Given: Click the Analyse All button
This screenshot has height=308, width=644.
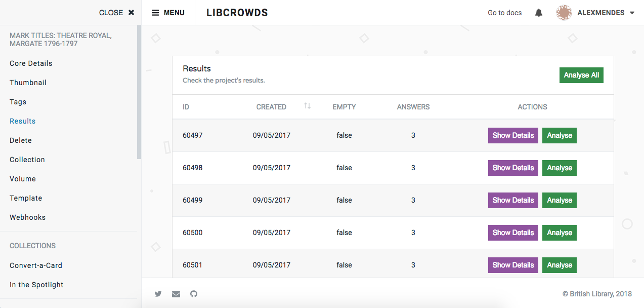Looking at the screenshot, I should pyautogui.click(x=581, y=75).
